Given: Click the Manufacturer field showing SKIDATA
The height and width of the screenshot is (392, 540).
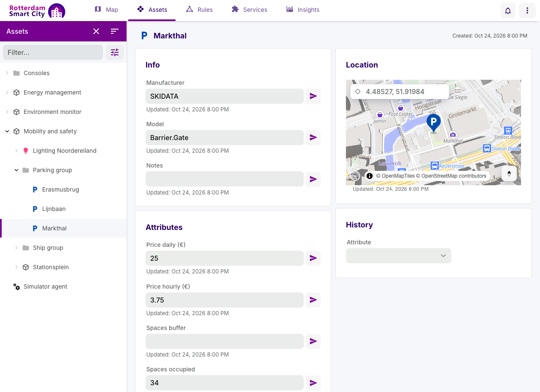Looking at the screenshot, I should point(224,96).
